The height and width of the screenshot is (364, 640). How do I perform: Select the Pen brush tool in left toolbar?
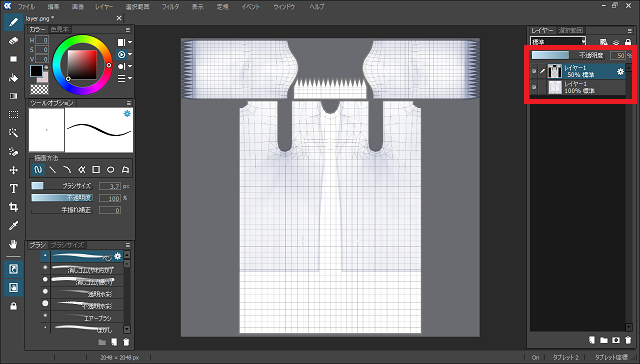click(13, 22)
